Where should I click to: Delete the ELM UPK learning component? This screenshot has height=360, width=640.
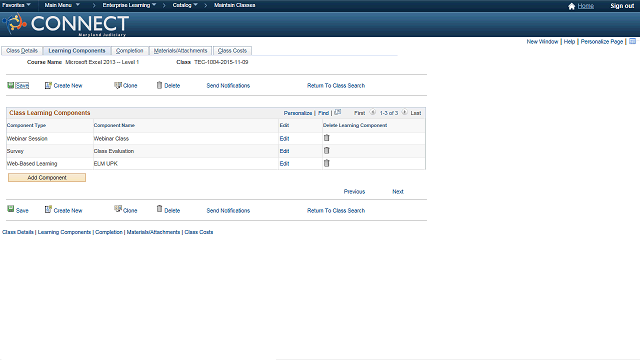(x=327, y=163)
